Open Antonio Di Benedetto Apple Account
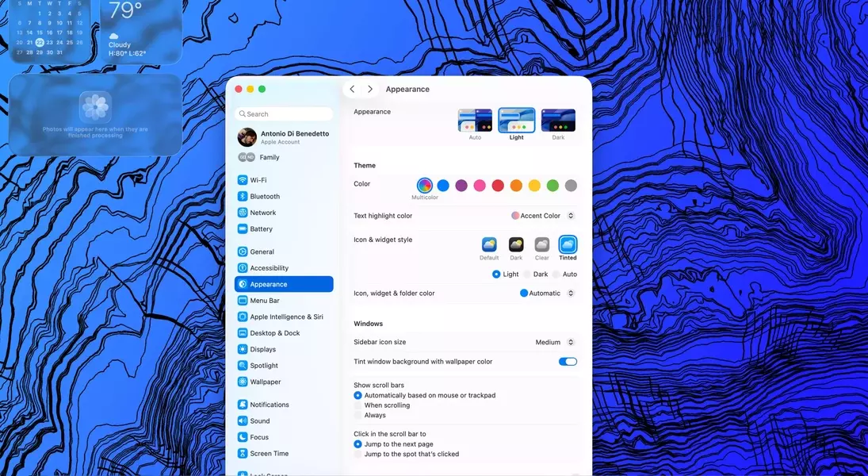 pyautogui.click(x=284, y=137)
